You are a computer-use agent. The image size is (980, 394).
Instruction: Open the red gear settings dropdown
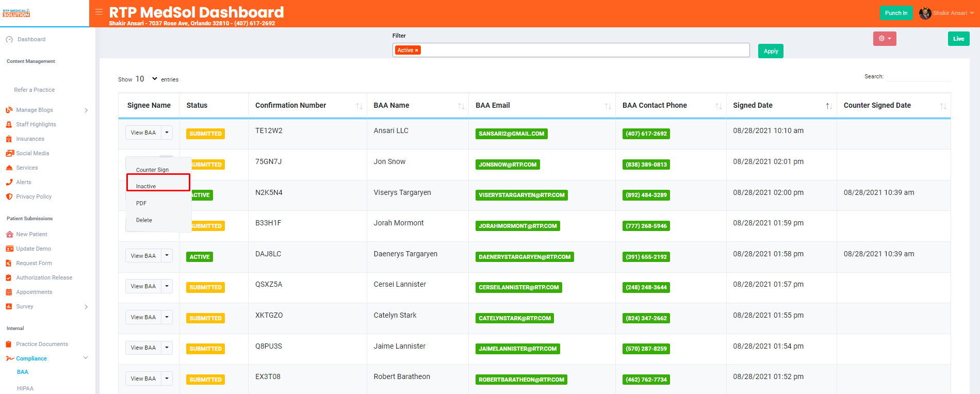pos(885,39)
